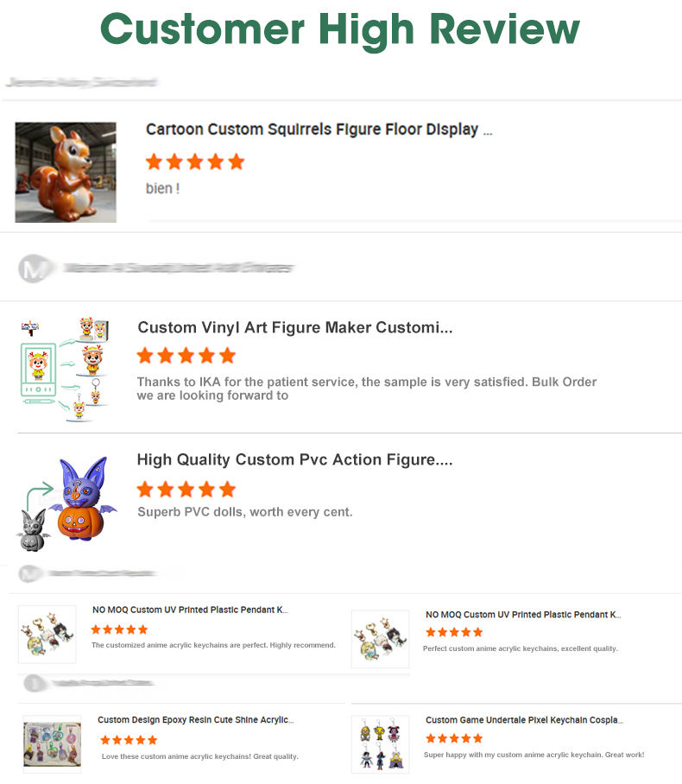The width and height of the screenshot is (682, 784).
Task: Open the right NO MOQ Custom UV Printed link
Action: click(522, 615)
